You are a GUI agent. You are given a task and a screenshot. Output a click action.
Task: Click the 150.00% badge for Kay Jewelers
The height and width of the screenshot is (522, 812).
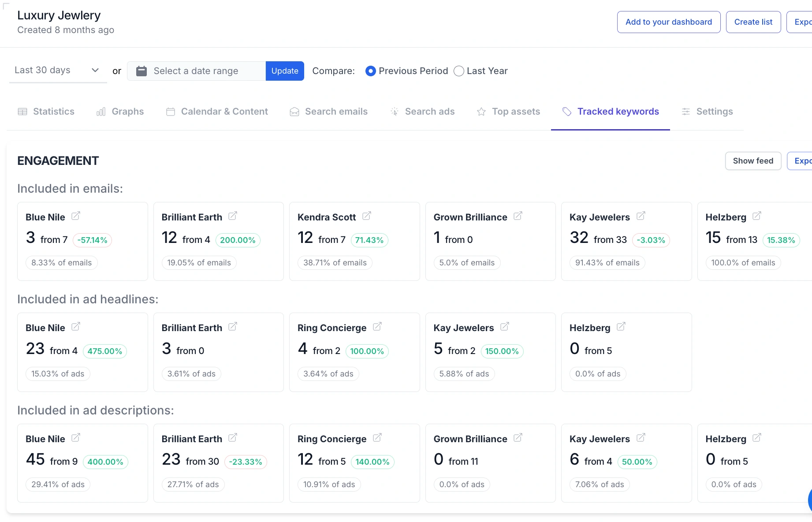tap(502, 351)
